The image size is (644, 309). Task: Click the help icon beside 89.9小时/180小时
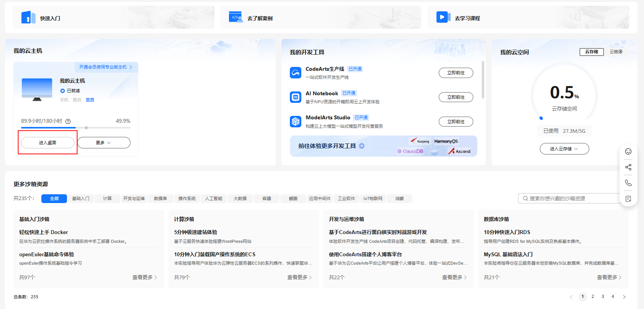click(x=68, y=121)
